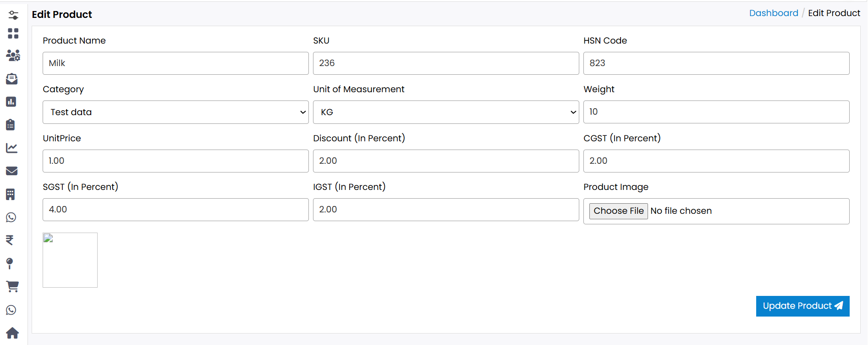Click the shopping cart icon in sidebar

pos(12,286)
